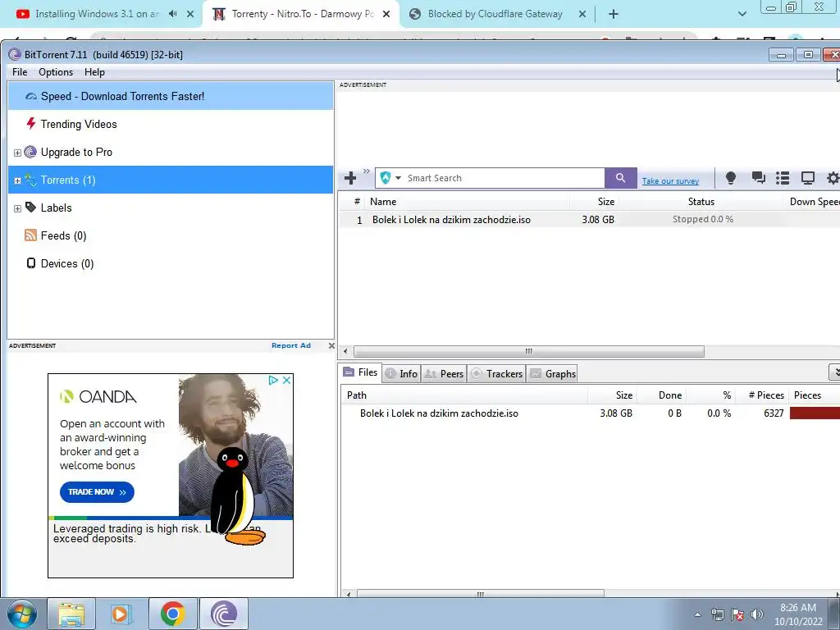Click the Done column header in Files
This screenshot has height=630, width=840.
tap(662, 395)
